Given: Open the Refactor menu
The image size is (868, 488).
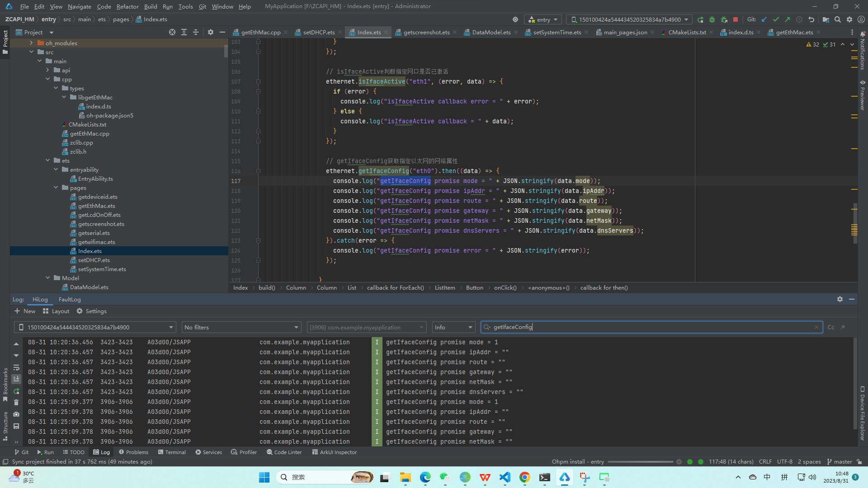Looking at the screenshot, I should pyautogui.click(x=127, y=6).
